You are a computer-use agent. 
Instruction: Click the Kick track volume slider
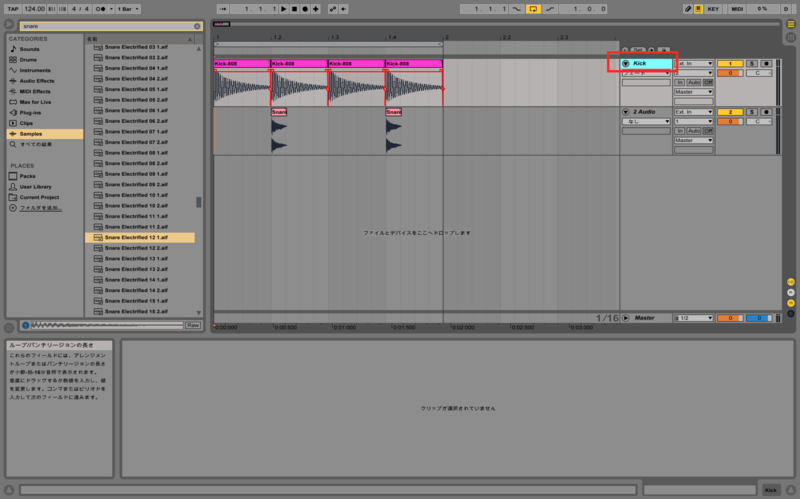(x=730, y=73)
